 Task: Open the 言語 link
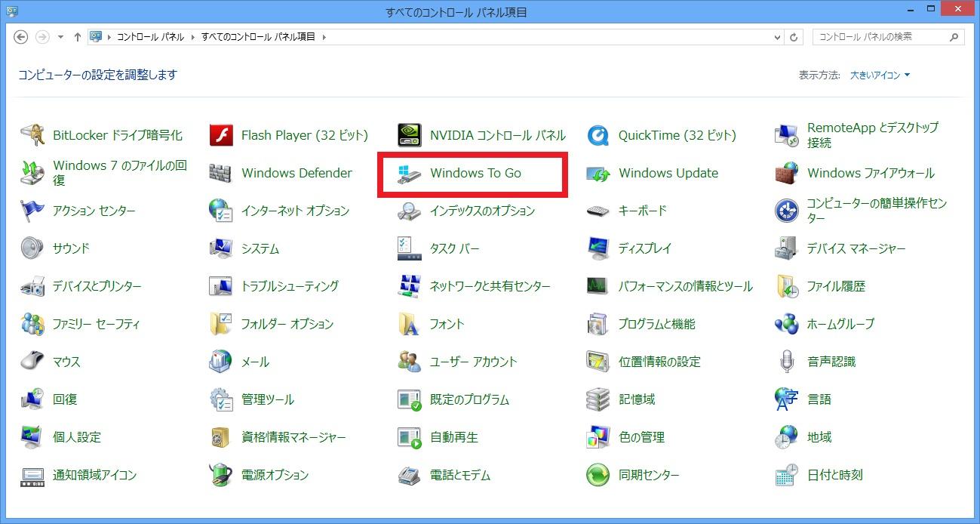[819, 399]
